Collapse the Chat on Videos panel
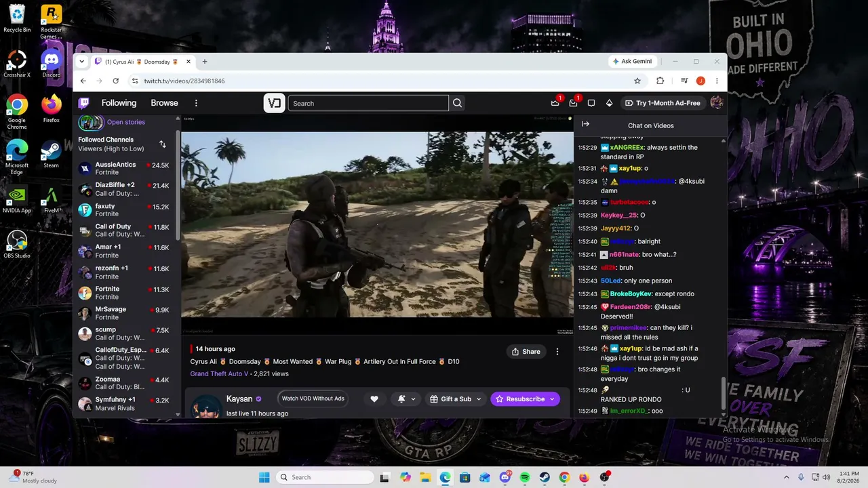This screenshot has height=488, width=868. coord(585,124)
